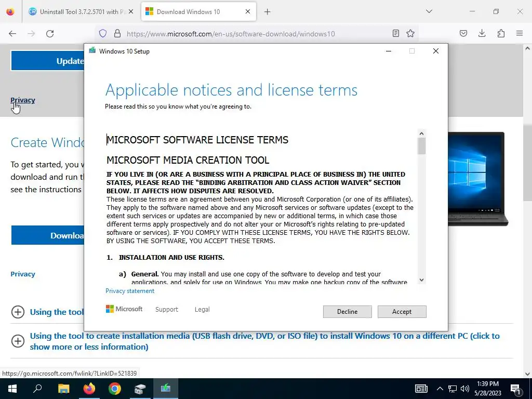Open the Windows Start menu
This screenshot has height=399, width=532.
(12, 389)
